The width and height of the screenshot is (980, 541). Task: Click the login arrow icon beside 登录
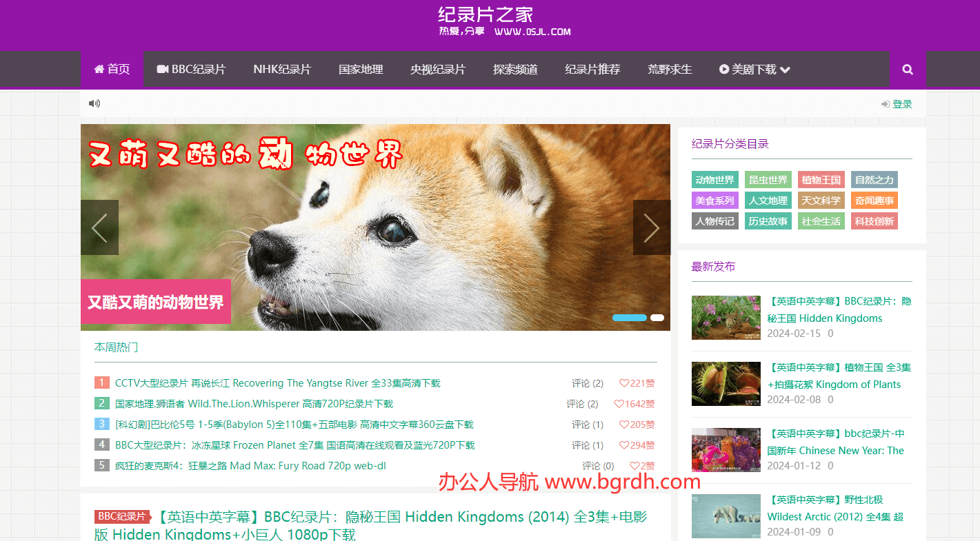[886, 104]
